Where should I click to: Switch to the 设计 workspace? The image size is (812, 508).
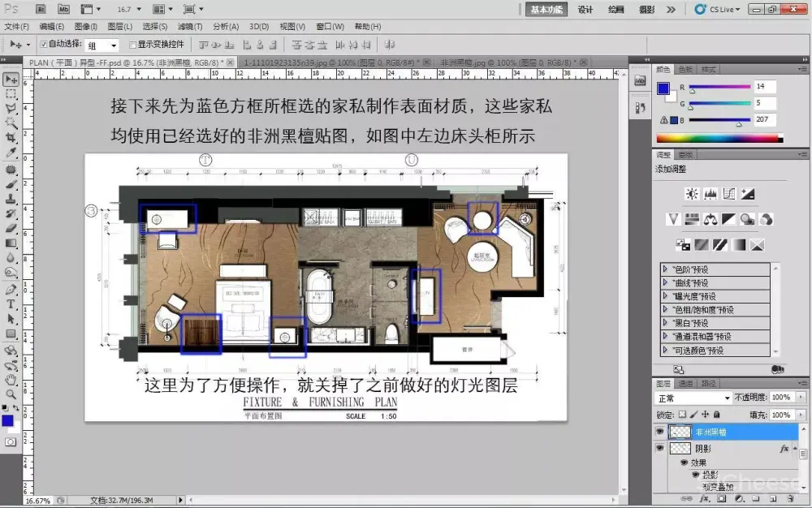(585, 10)
